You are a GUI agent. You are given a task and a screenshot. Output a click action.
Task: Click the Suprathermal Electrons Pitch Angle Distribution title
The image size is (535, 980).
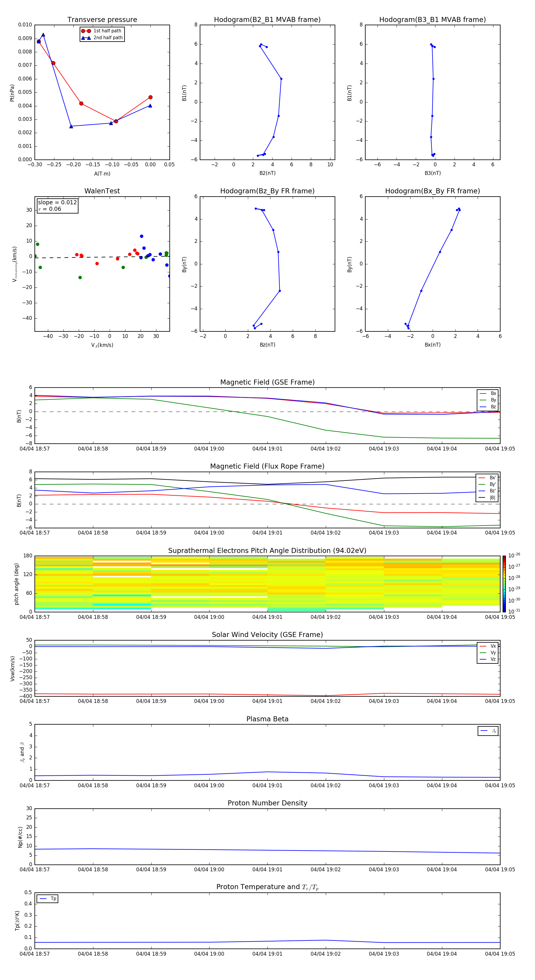pyautogui.click(x=267, y=551)
